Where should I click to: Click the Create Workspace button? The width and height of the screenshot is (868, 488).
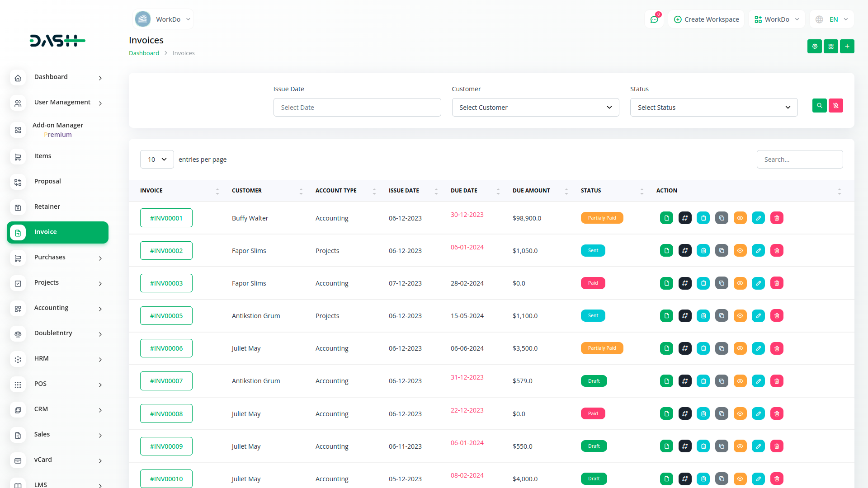point(706,19)
